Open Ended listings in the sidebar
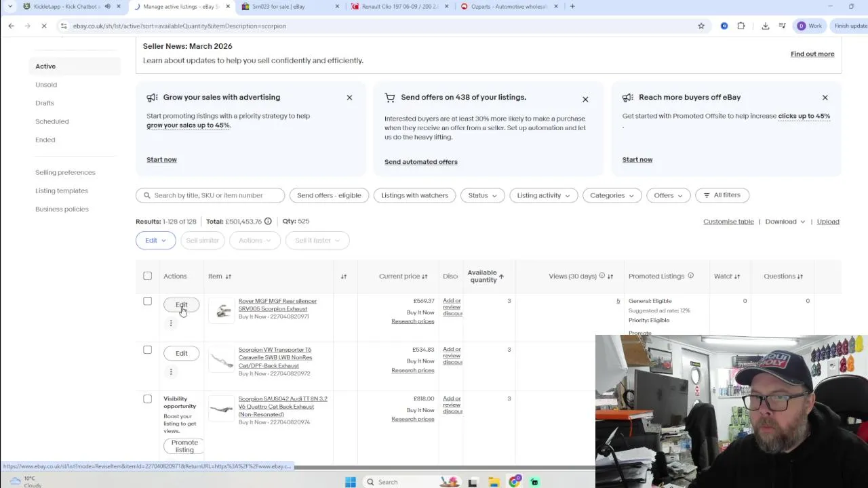This screenshot has width=868, height=488. pyautogui.click(x=45, y=140)
